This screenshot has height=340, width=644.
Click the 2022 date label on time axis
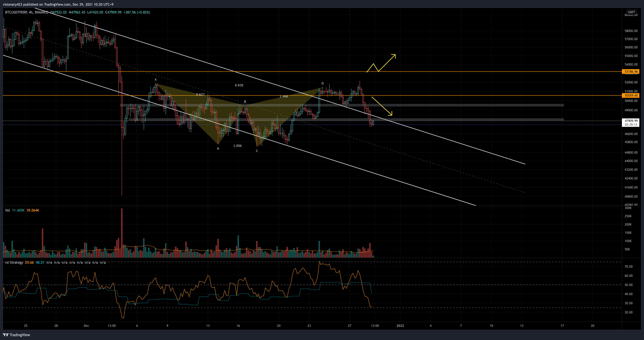coord(400,325)
